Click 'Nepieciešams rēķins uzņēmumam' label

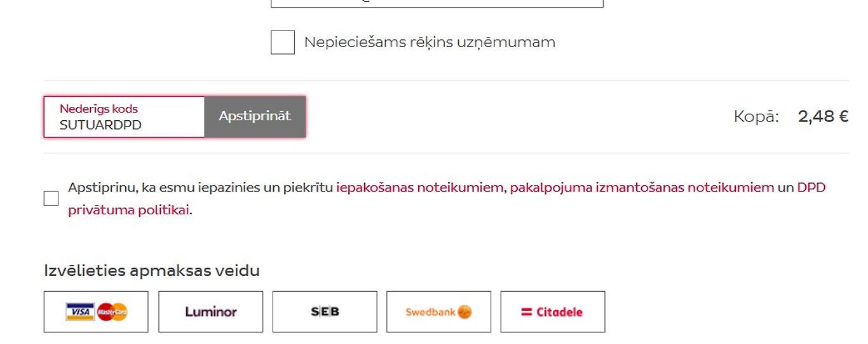tap(430, 43)
